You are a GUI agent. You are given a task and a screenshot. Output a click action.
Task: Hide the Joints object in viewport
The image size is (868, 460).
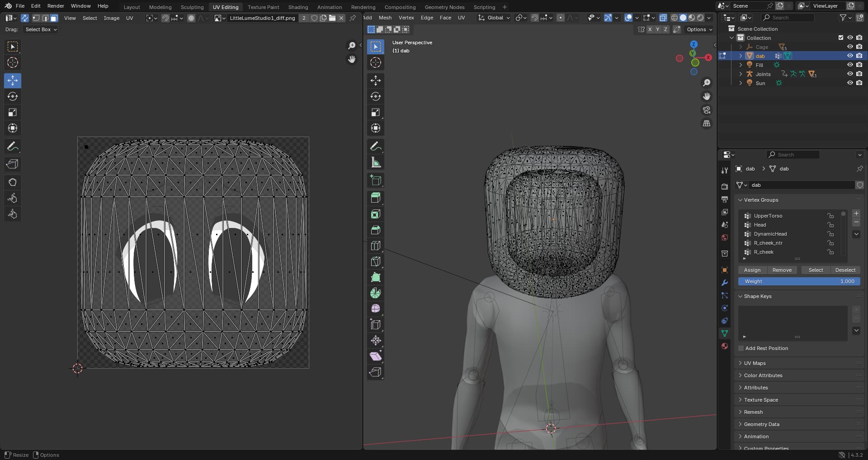(850, 74)
